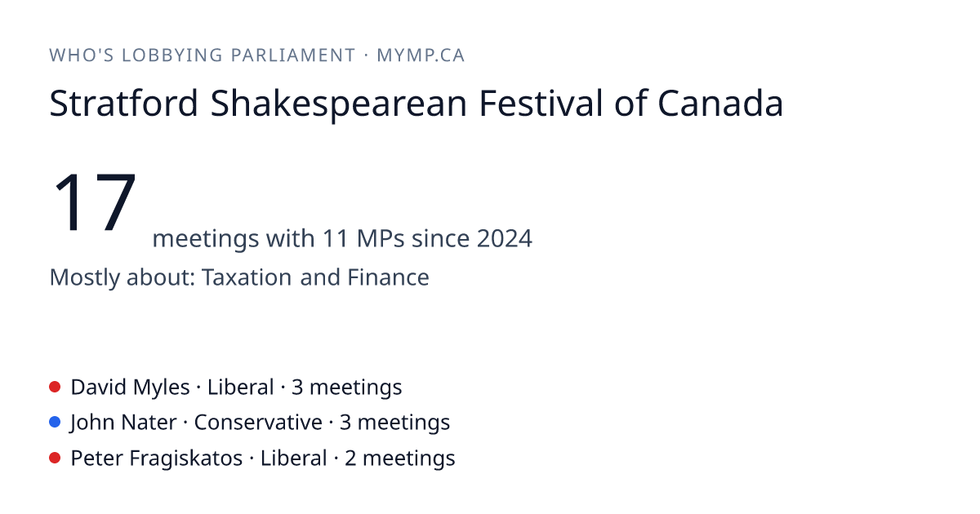Click the since 2024 text
The height and width of the screenshot is (514, 980).
(472, 239)
